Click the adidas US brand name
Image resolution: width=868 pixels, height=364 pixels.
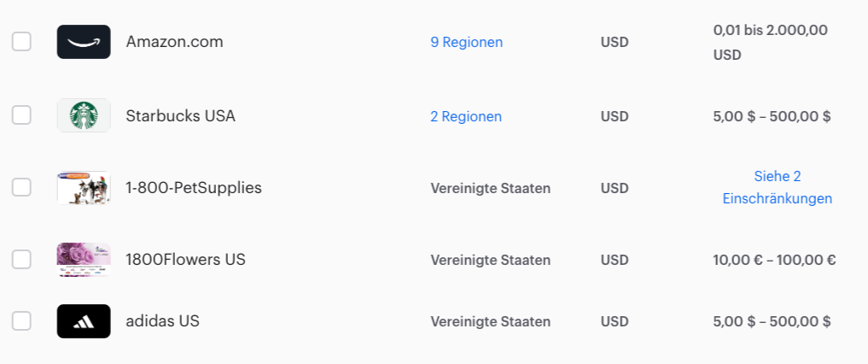[x=162, y=321]
